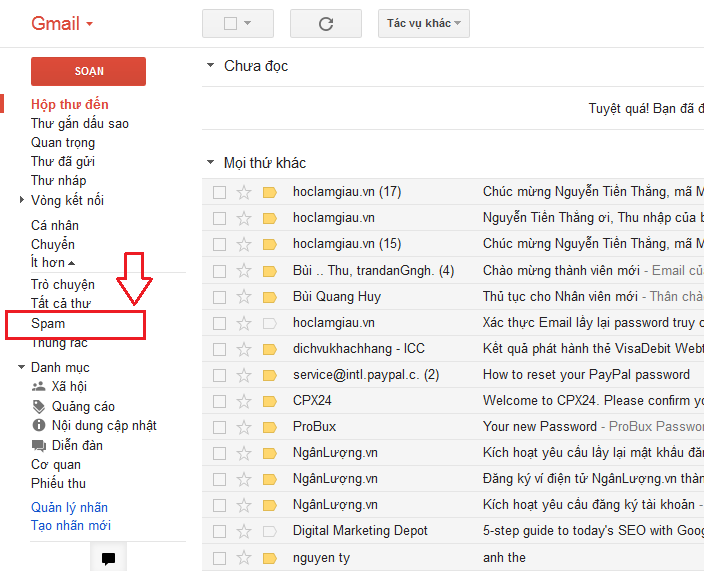Viewport: 704px width, 571px height.
Task: Open the Tác vụ khác dropdown
Action: tap(424, 23)
